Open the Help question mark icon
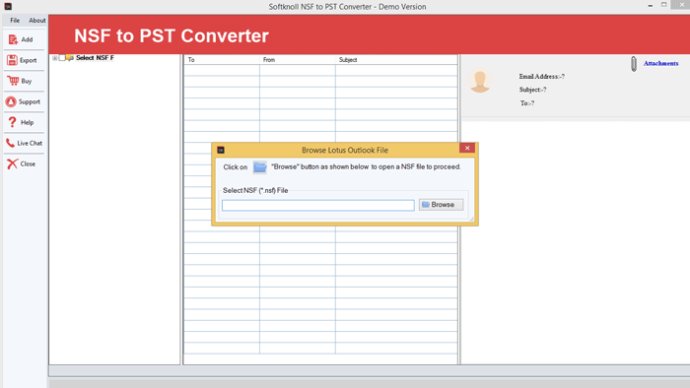The height and width of the screenshot is (388, 690). pyautogui.click(x=12, y=122)
